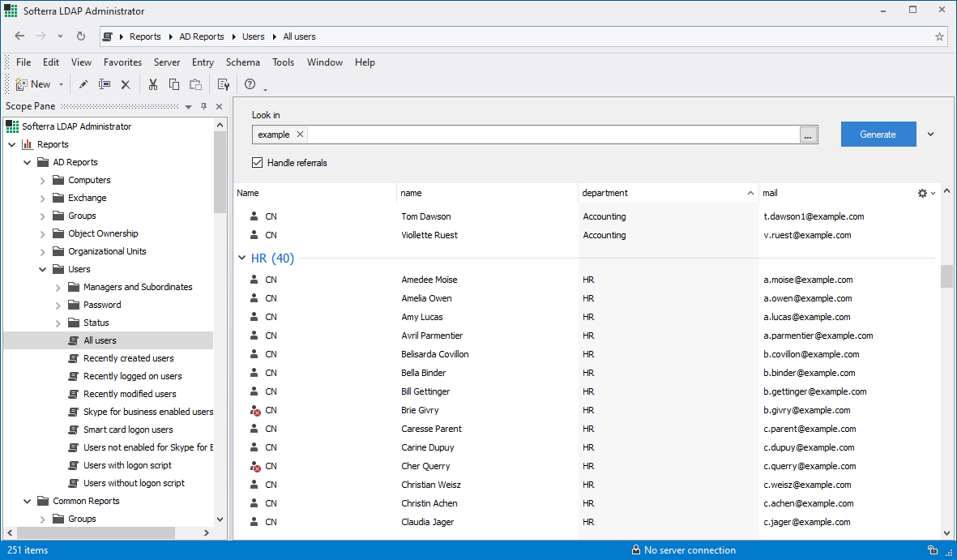
Task: Open the Favorites menu
Action: [122, 62]
